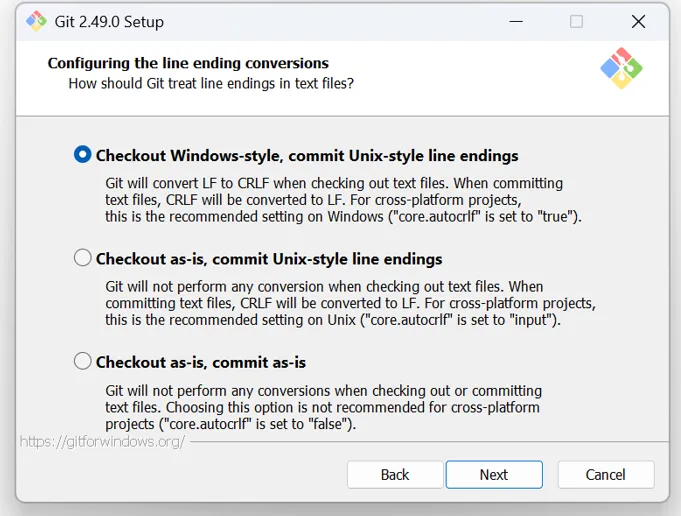Screen dimensions: 681x516
Task: Click the "Configuring the line ending conversions" heading
Action: click(x=188, y=63)
